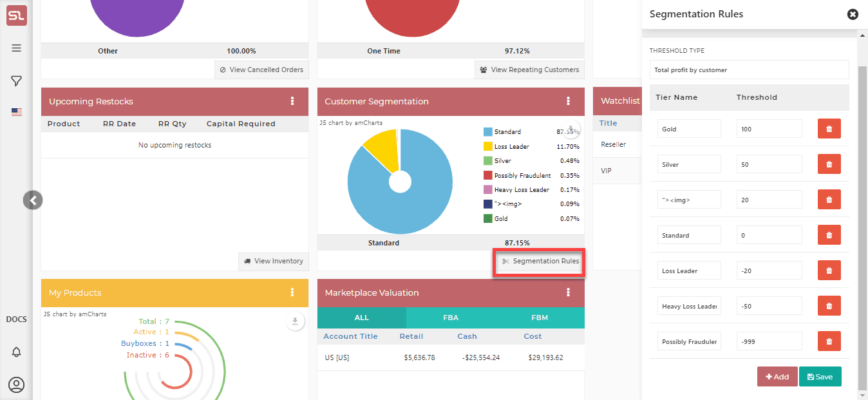The width and height of the screenshot is (868, 400).
Task: Close the Segmentation Rules panel
Action: (853, 14)
